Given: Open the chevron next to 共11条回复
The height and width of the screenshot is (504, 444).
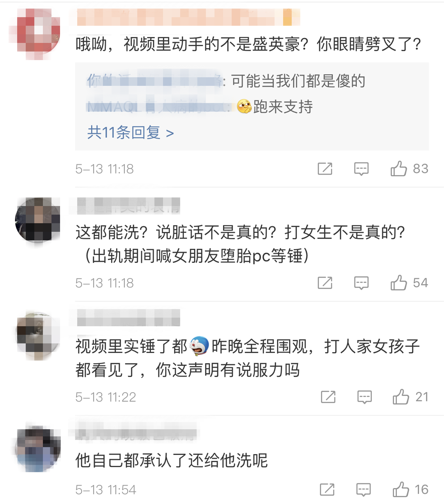Looking at the screenshot, I should [170, 133].
